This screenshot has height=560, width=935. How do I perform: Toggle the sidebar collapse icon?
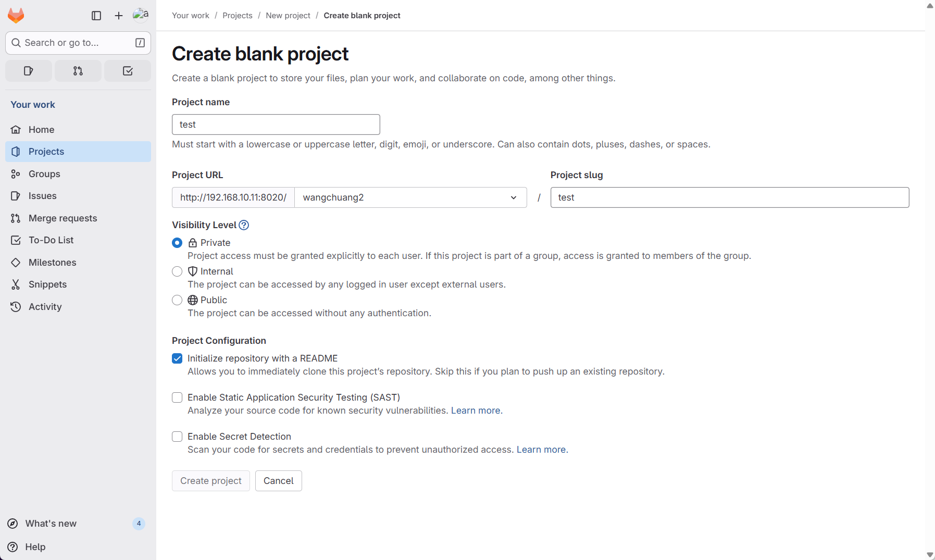(x=96, y=16)
